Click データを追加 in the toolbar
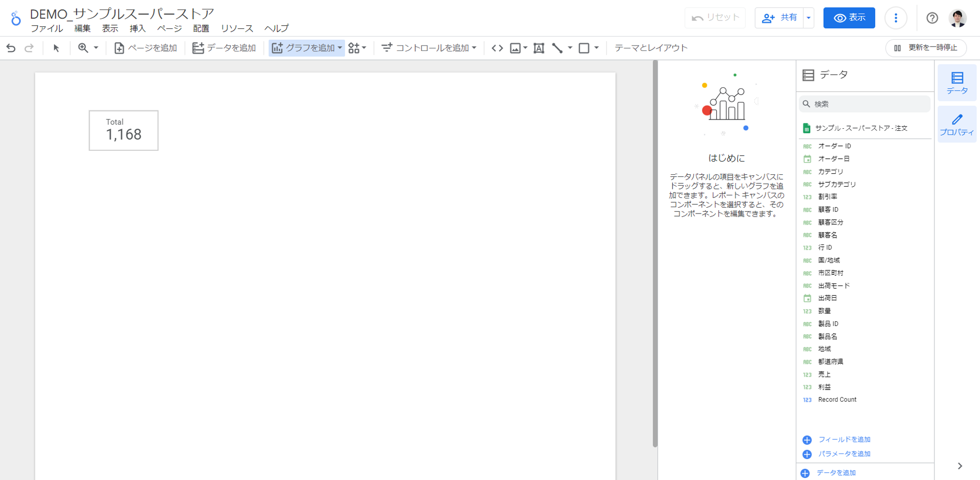The image size is (980, 480). click(x=224, y=48)
